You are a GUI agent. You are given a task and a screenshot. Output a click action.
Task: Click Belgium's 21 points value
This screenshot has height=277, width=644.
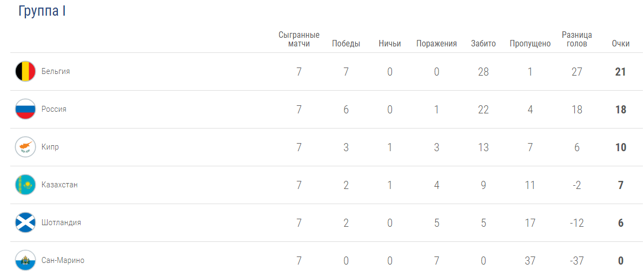(x=621, y=72)
